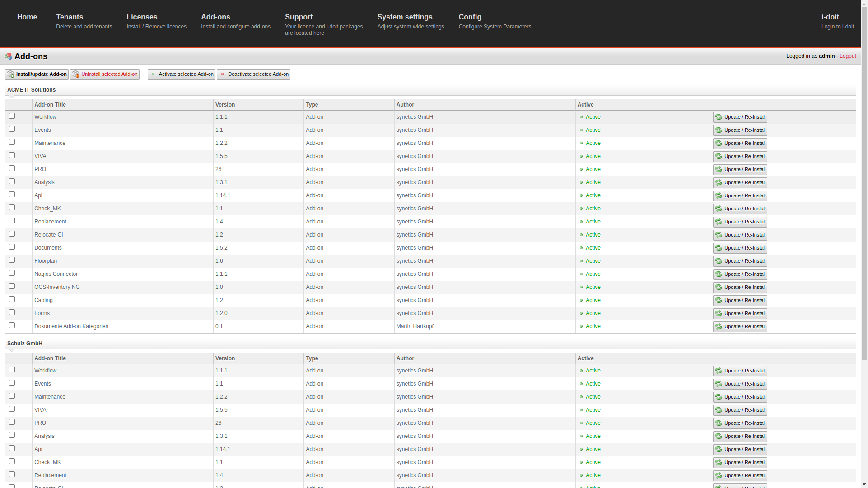Click refresh icon in ACME Workflow row
868x488 pixels.
click(719, 117)
